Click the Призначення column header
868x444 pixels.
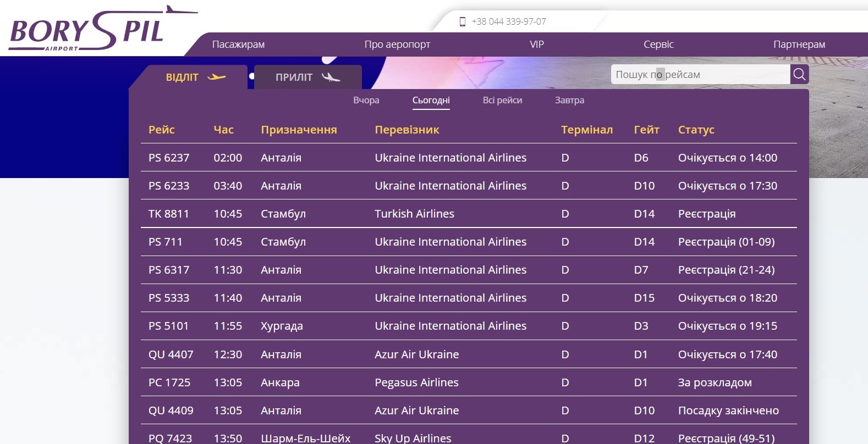click(x=299, y=130)
